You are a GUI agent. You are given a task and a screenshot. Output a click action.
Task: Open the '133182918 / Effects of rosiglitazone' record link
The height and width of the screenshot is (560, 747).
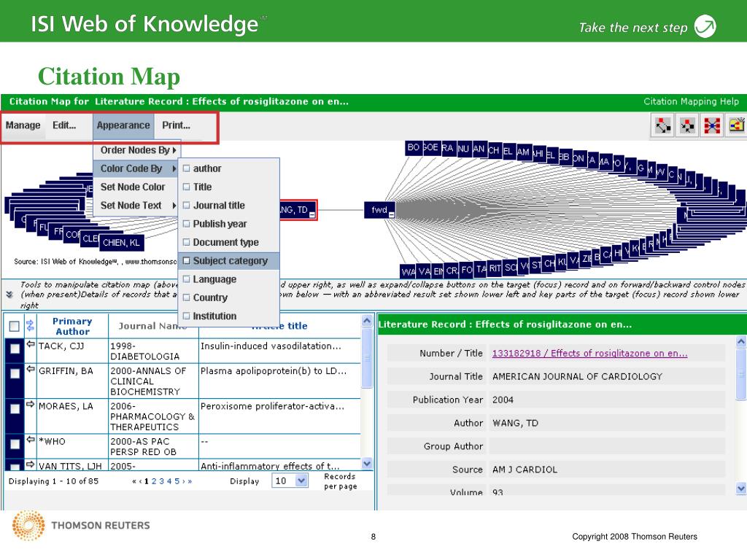tap(589, 354)
